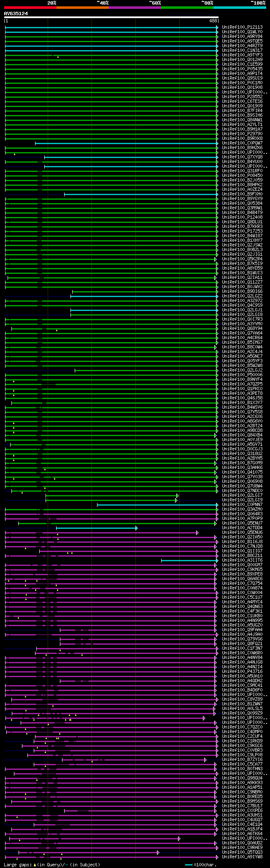This screenshot has height=868, width=270.
Task: Select hit label UniRef100_Q5TQQ3
Action: [x=242, y=852]
